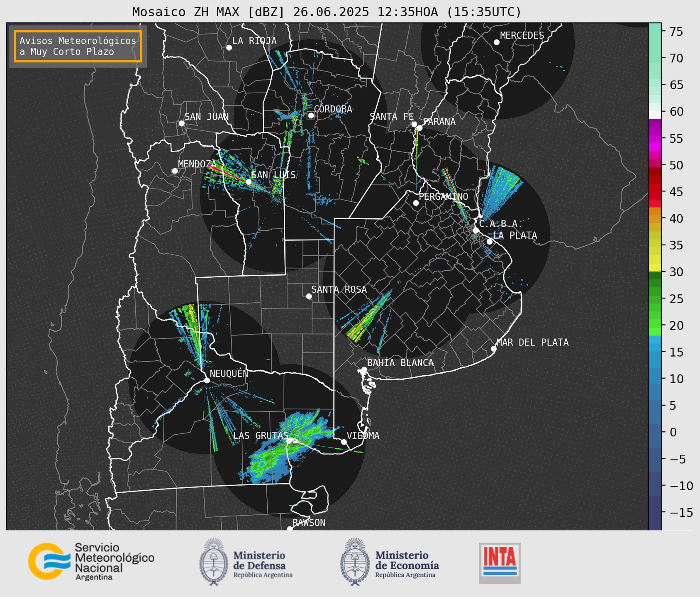Viewport: 700px width, 597px height.
Task: Select the MENDOZA city marker
Action: pyautogui.click(x=175, y=171)
